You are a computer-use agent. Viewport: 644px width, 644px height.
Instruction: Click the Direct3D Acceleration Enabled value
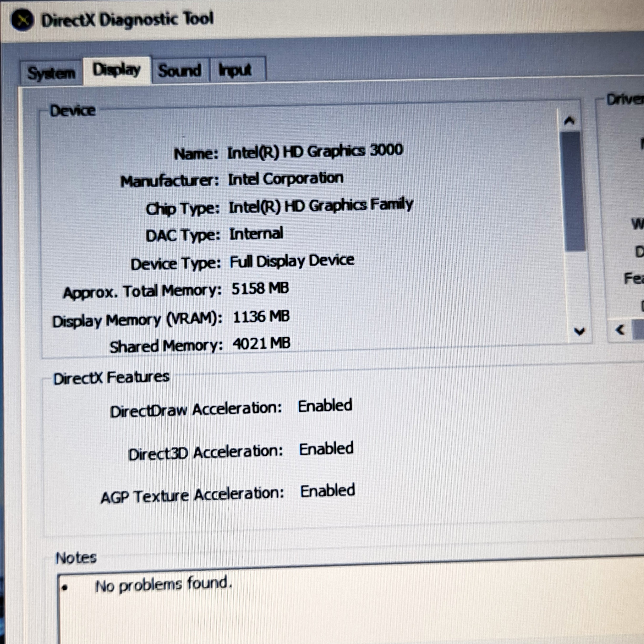[x=326, y=449]
